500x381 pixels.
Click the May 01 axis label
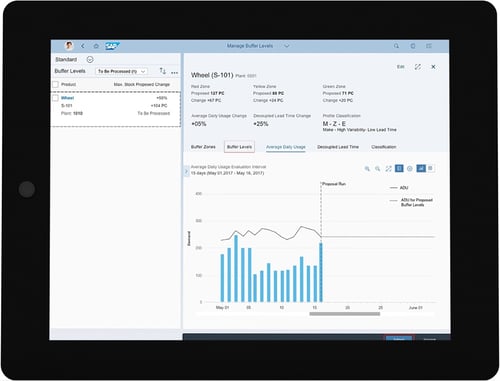click(x=222, y=307)
